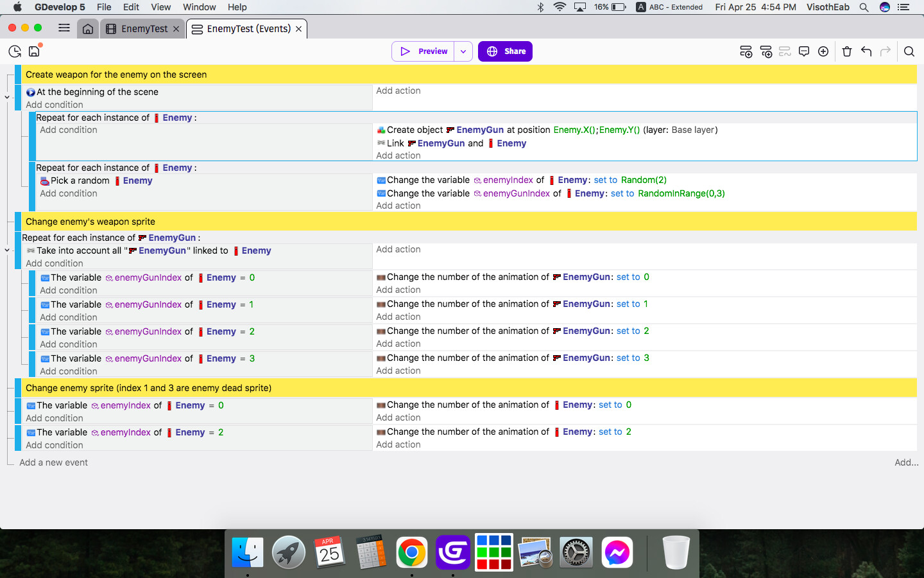Click the At the beginning of the scene condition

pos(92,92)
